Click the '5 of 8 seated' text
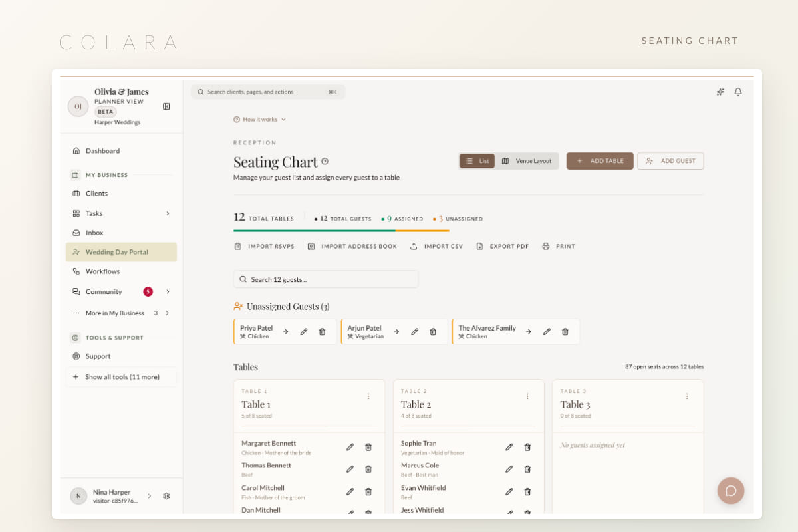 click(257, 416)
